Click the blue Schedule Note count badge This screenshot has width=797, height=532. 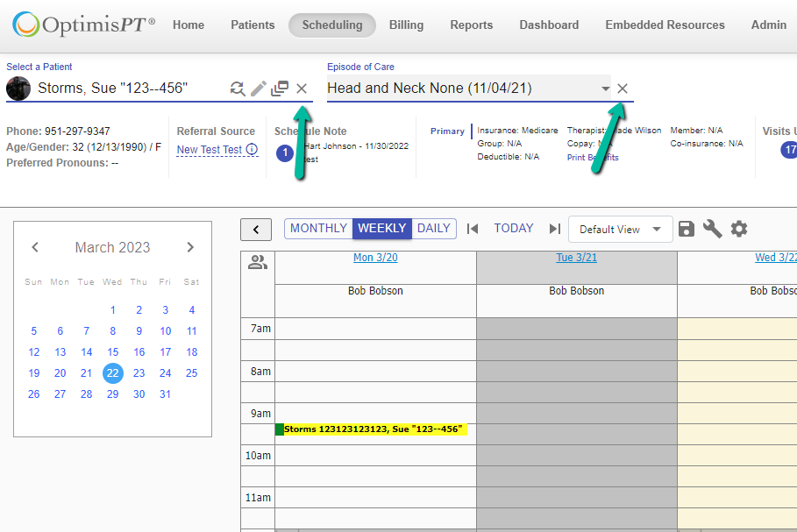(x=284, y=152)
